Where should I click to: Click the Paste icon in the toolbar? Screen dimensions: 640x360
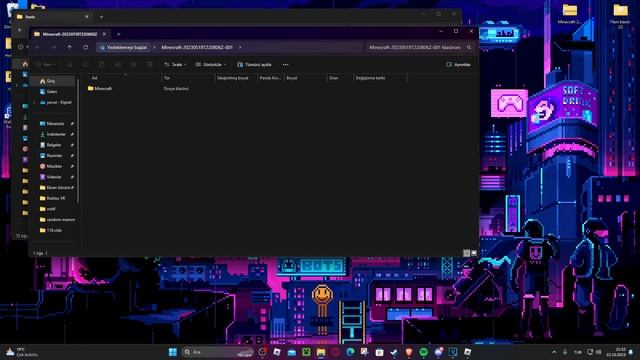[102, 64]
